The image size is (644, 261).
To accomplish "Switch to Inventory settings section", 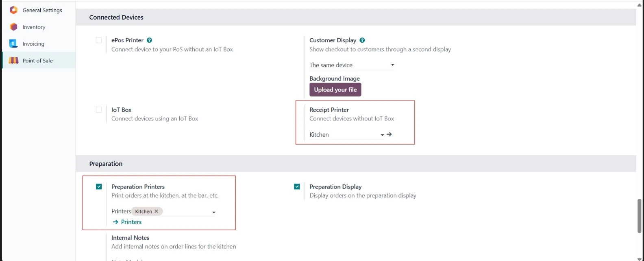I will [x=34, y=27].
